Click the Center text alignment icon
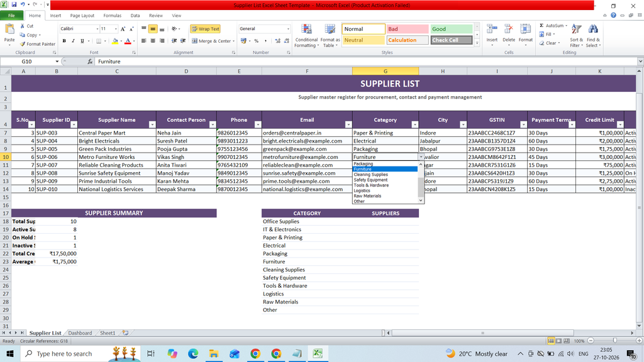The width and height of the screenshot is (644, 362). point(153,41)
